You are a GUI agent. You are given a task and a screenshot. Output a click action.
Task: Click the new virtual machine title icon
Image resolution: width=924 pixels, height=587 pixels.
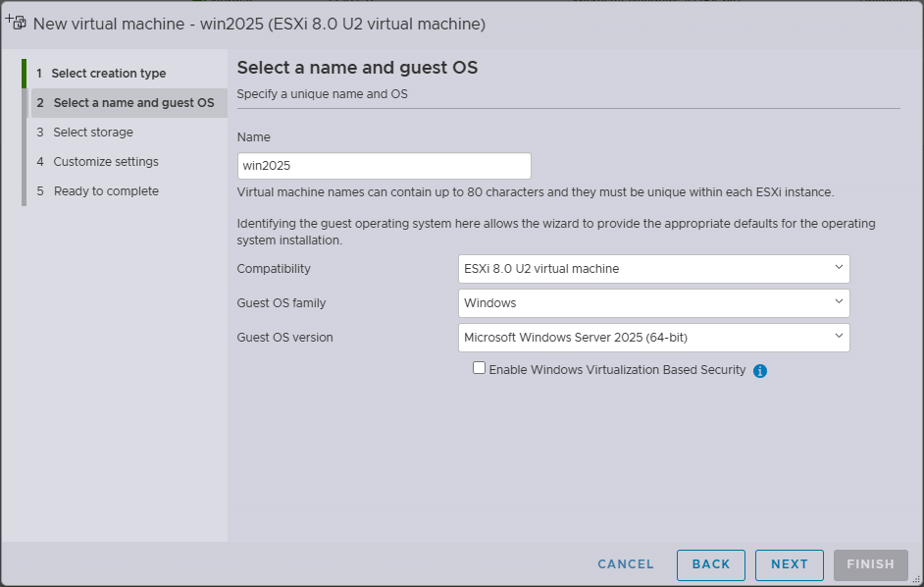click(17, 22)
